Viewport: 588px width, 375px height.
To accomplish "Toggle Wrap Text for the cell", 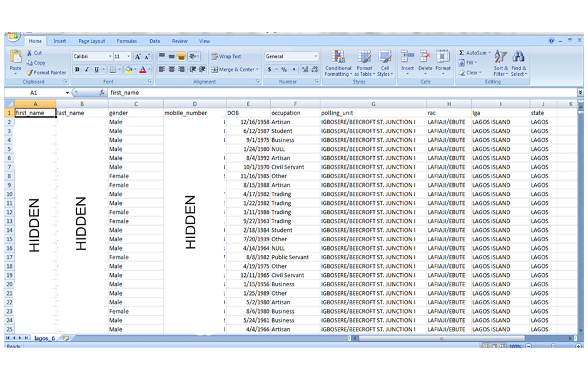I will pos(226,56).
